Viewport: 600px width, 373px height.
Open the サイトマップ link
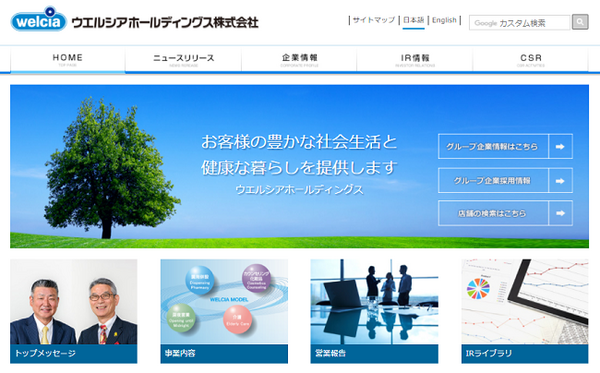pyautogui.click(x=373, y=20)
